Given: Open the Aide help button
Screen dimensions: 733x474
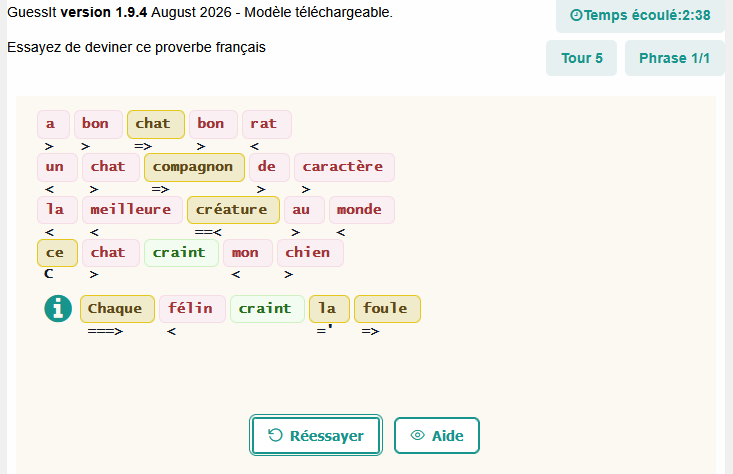Looking at the screenshot, I should [x=437, y=435].
